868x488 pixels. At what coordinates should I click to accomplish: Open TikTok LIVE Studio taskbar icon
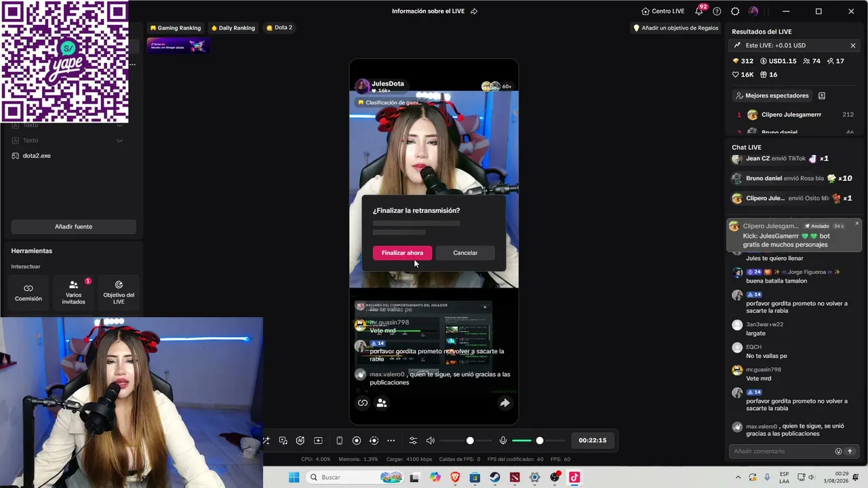point(574,477)
